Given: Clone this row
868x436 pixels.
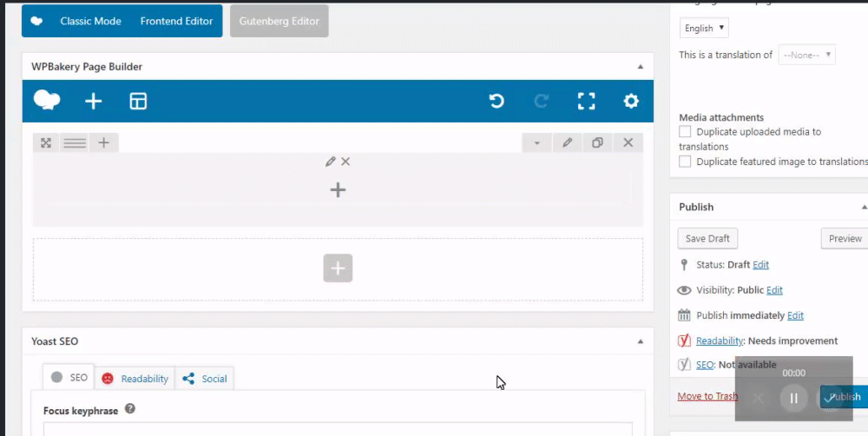Looking at the screenshot, I should [x=597, y=143].
